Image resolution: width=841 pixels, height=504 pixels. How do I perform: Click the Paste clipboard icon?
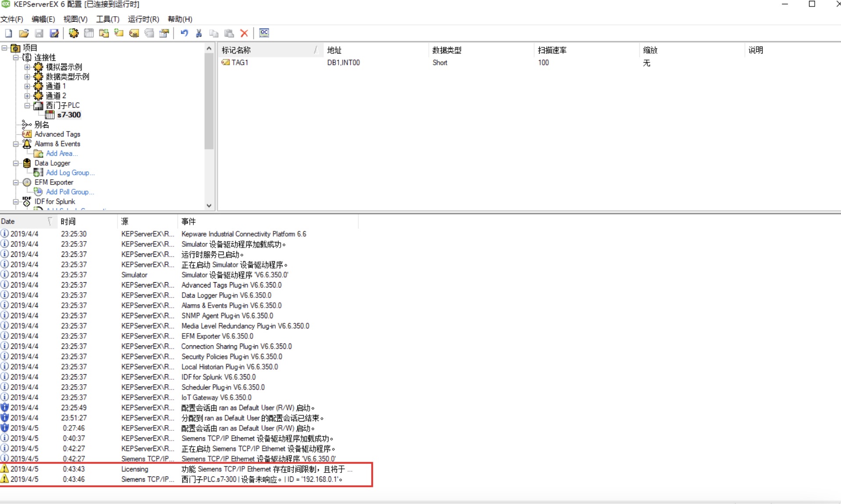click(x=229, y=33)
